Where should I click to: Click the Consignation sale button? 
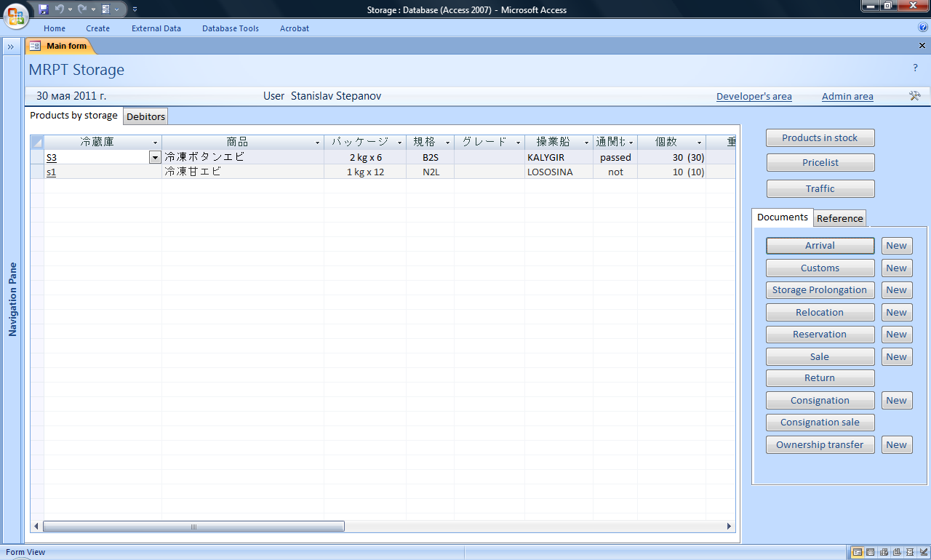pos(820,423)
